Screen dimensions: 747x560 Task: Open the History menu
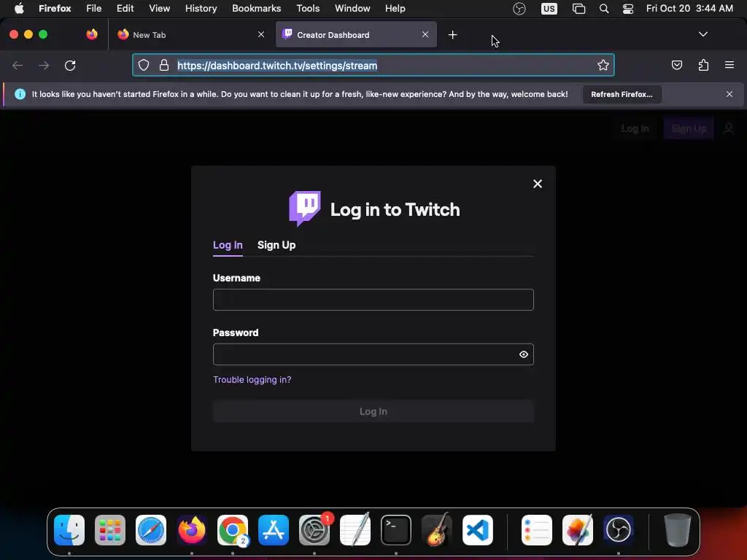[201, 9]
